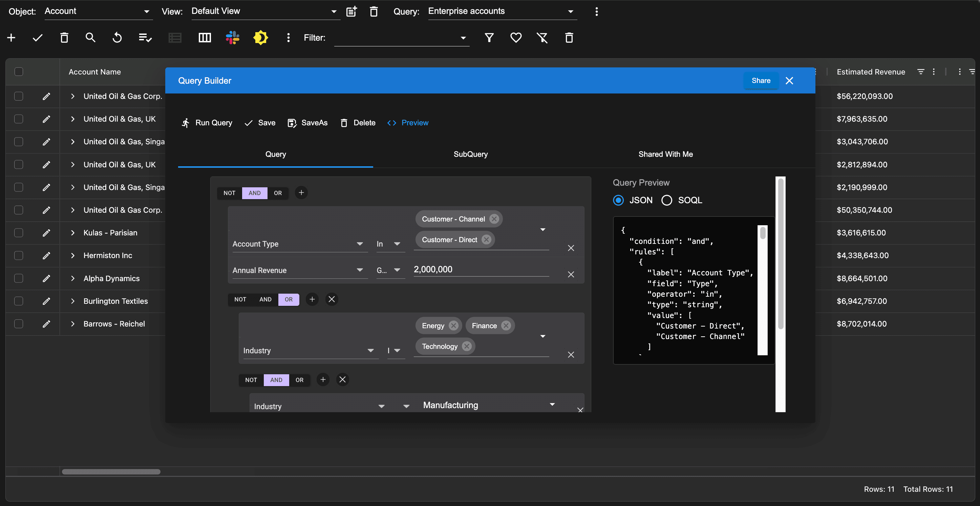Click the search magnifier icon
Viewport: 980px width, 506px height.
tap(90, 37)
